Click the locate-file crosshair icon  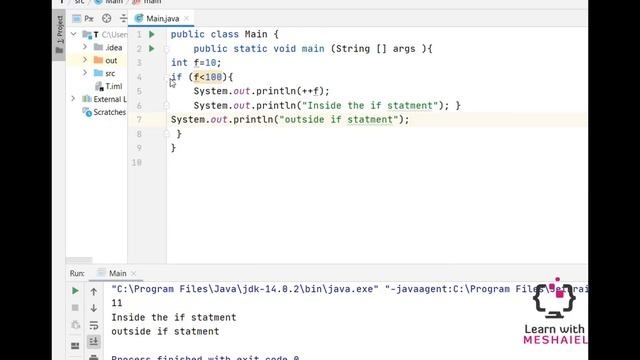click(x=107, y=18)
